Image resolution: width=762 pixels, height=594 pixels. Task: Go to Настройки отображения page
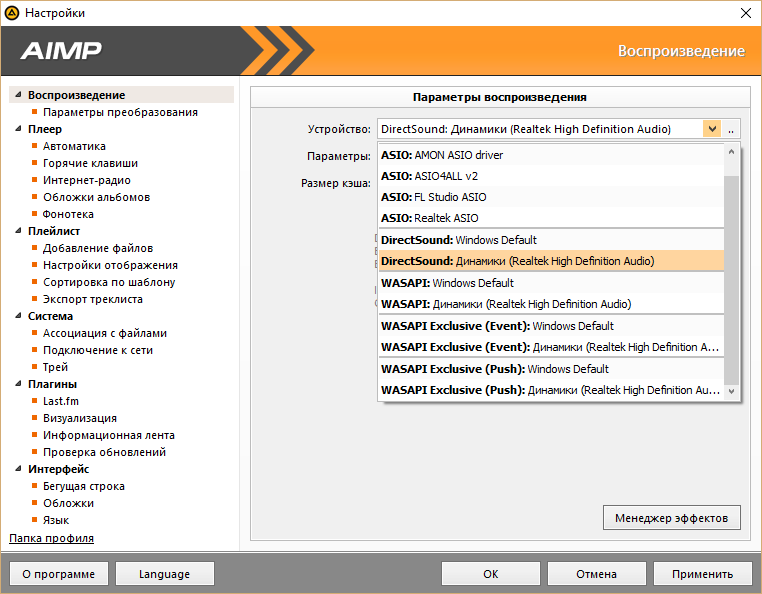point(110,265)
